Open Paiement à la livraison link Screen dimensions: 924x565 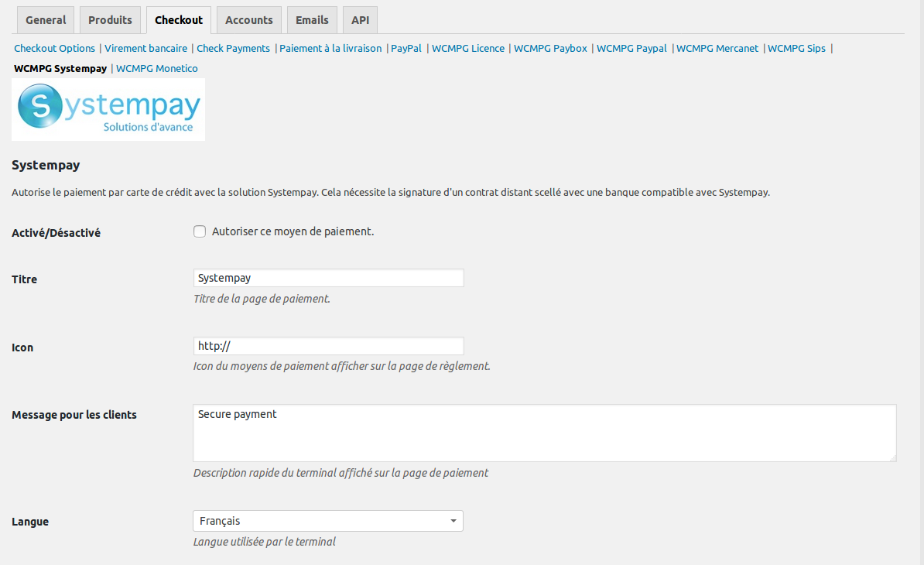[x=330, y=48]
